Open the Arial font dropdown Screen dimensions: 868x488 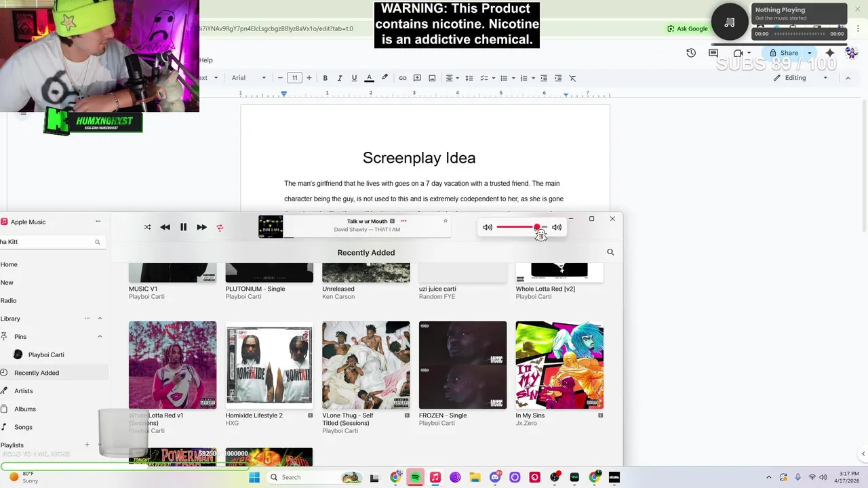[x=248, y=78]
